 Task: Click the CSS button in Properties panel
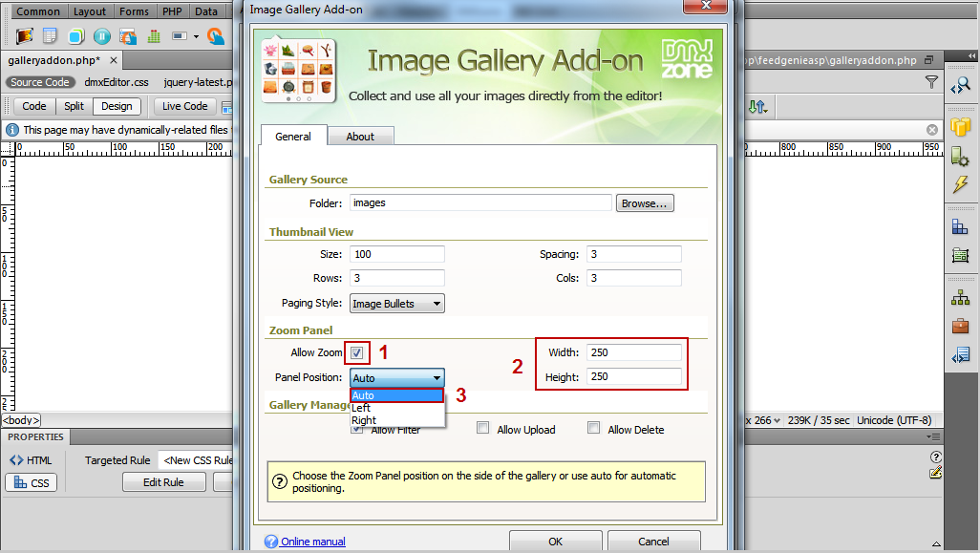(x=31, y=482)
